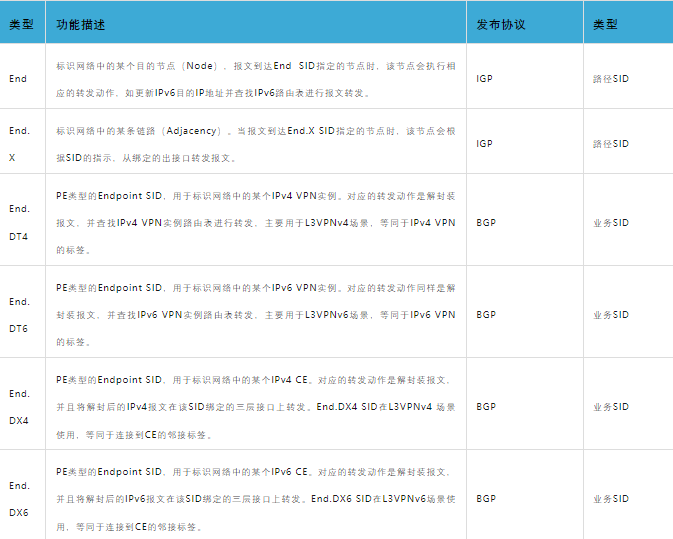Select "BGP" in the End.DX6 row
673x539 pixels.
(486, 499)
